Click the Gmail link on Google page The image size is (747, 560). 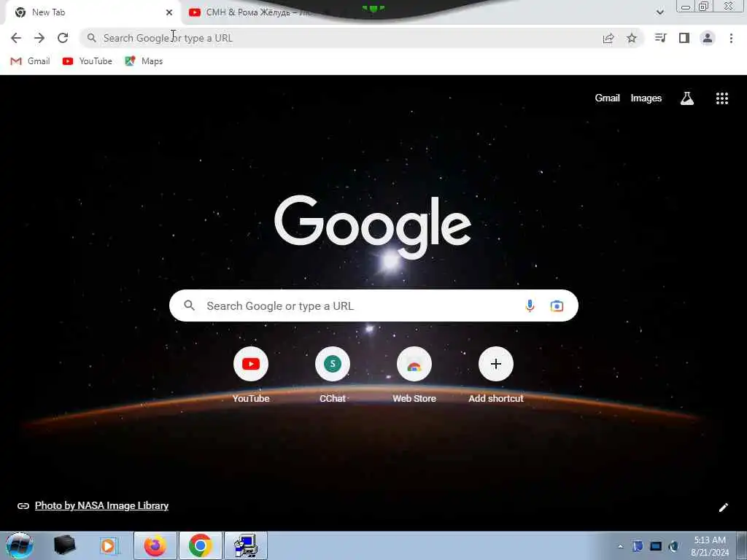pos(607,98)
